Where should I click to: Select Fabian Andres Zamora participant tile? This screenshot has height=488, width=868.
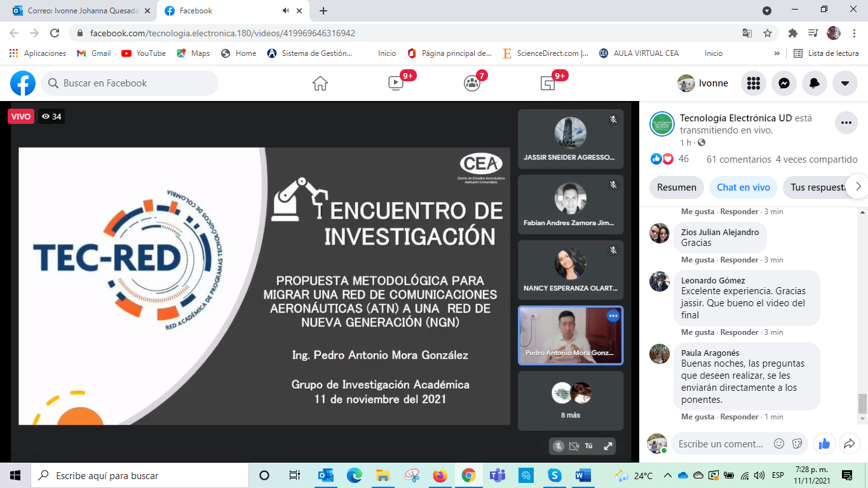pos(571,205)
